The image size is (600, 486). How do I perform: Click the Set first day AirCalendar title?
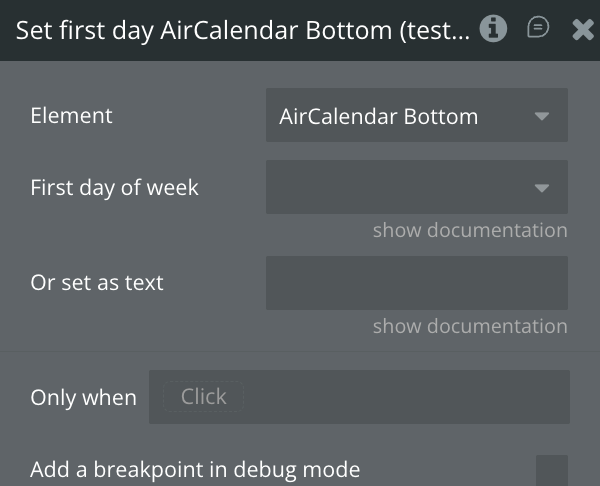click(x=242, y=30)
